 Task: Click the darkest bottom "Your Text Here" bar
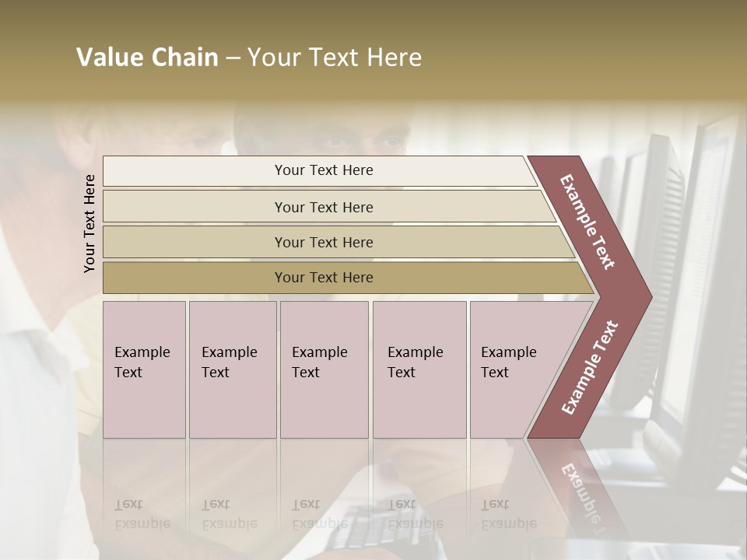pyautogui.click(x=348, y=278)
